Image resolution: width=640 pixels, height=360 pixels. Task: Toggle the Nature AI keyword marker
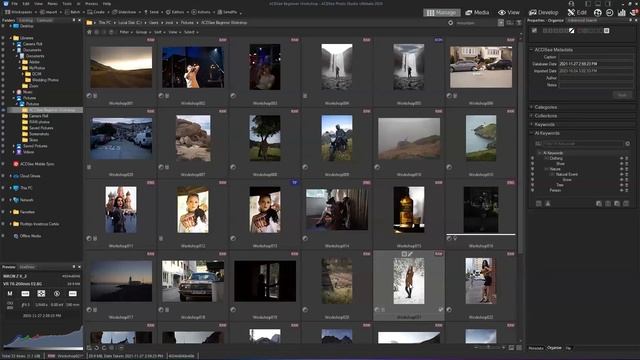[532, 169]
